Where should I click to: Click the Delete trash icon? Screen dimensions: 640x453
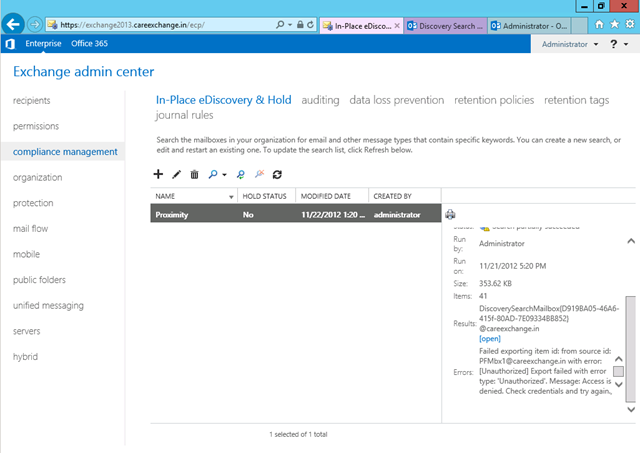click(194, 175)
